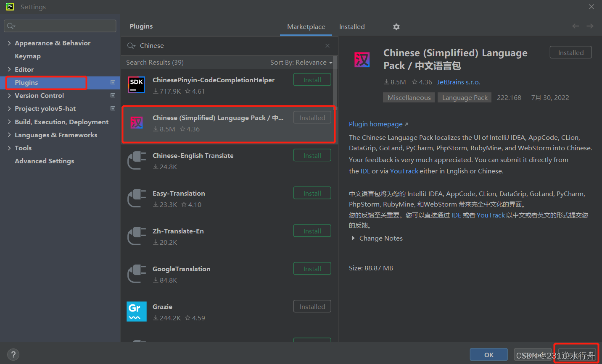Open the JetBrains s.r.o. vendor link

[458, 82]
